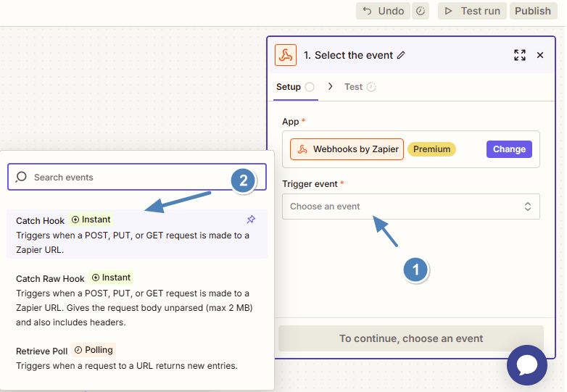Start a Test run
Viewport: 567px width, 392px height.
pyautogui.click(x=472, y=11)
